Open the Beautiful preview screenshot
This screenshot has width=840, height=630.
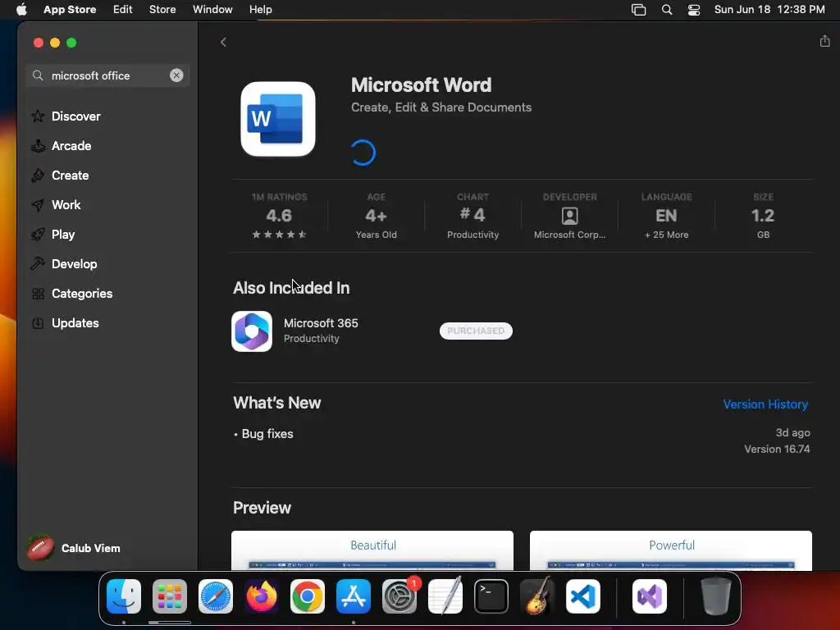[x=372, y=550]
